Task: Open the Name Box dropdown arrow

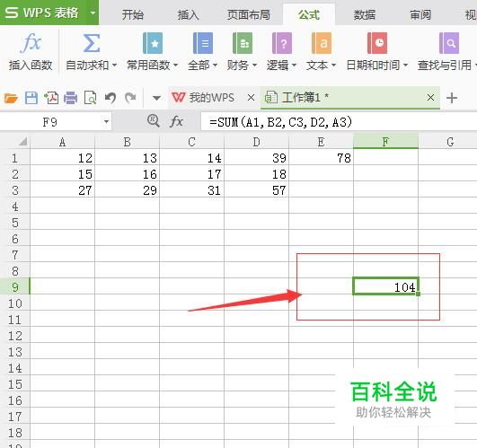Action: pyautogui.click(x=106, y=122)
